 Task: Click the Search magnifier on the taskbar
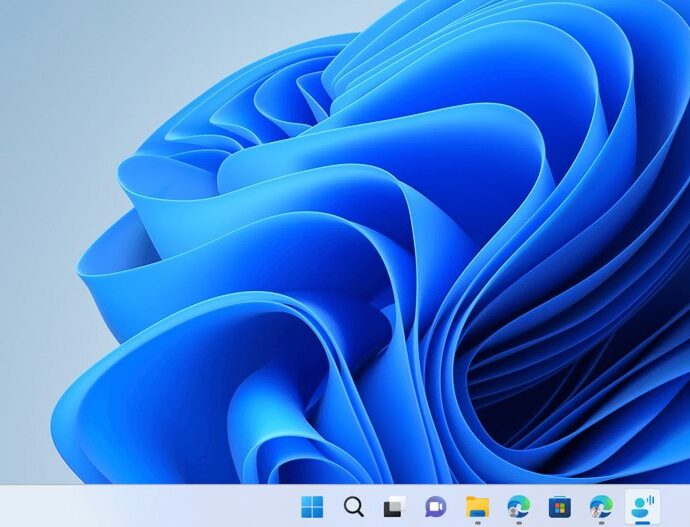(x=353, y=506)
